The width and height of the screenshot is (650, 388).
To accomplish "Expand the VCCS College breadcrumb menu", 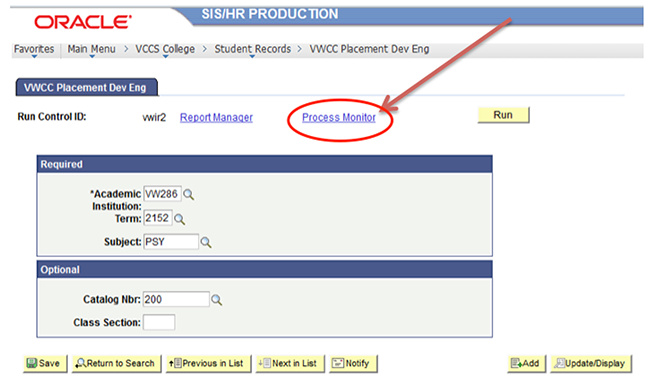I will tap(165, 49).
